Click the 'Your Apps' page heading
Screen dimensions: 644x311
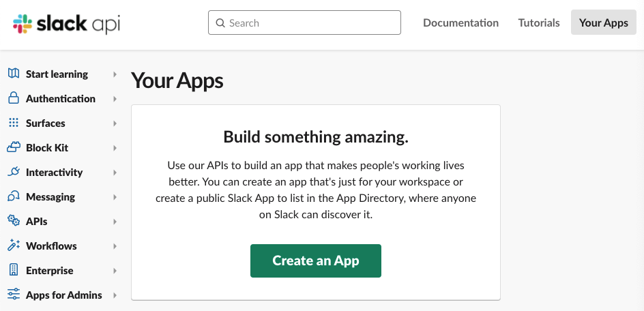point(177,81)
